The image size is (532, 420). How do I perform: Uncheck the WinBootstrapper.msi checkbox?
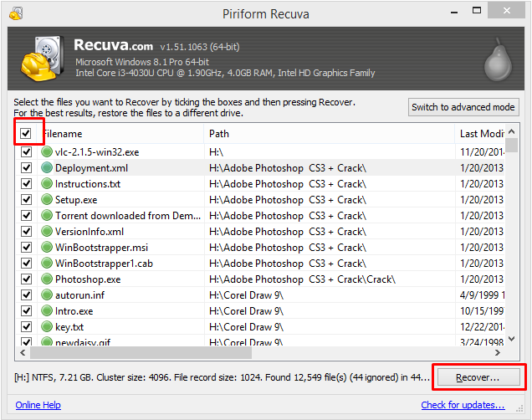[27, 248]
